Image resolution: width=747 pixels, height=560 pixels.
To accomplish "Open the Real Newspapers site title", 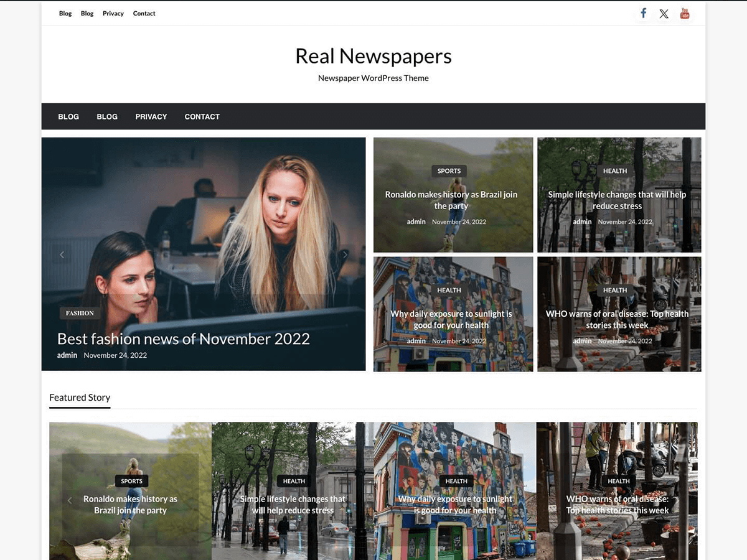I will click(x=373, y=56).
